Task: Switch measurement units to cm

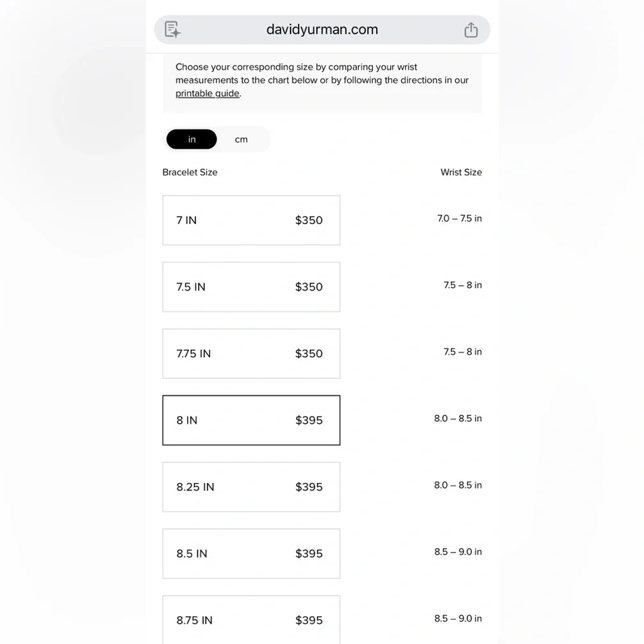Action: click(241, 139)
